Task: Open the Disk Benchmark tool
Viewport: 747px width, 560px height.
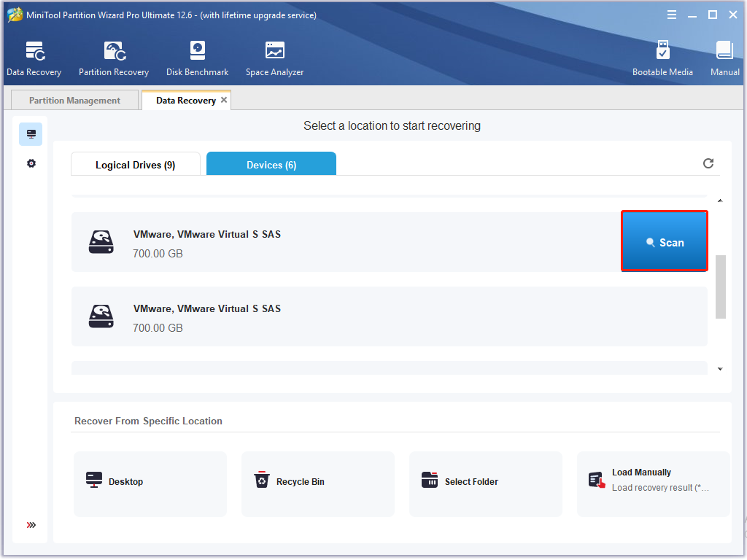Action: point(197,58)
